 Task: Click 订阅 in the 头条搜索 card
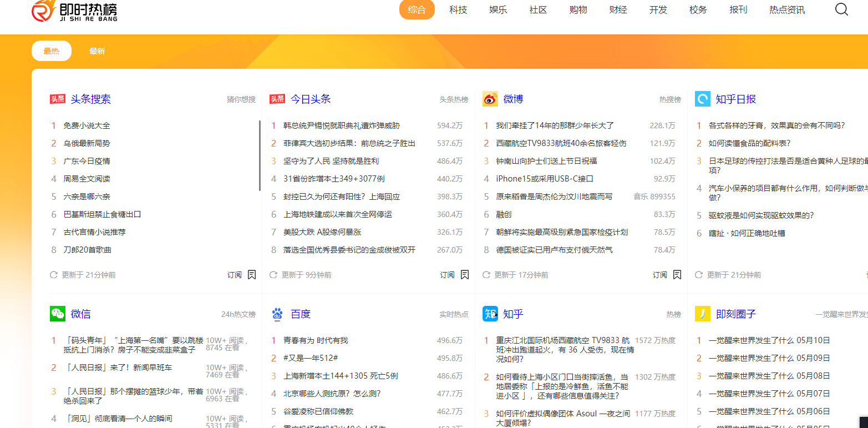click(235, 275)
